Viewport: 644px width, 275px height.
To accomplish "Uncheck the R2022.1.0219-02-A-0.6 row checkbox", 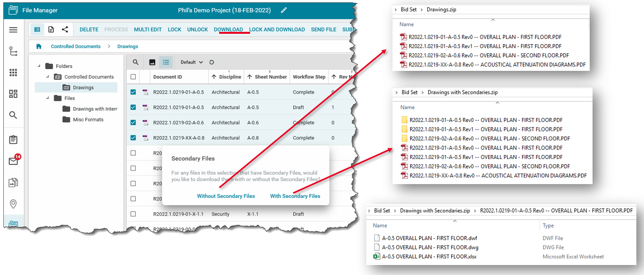I will 133,123.
